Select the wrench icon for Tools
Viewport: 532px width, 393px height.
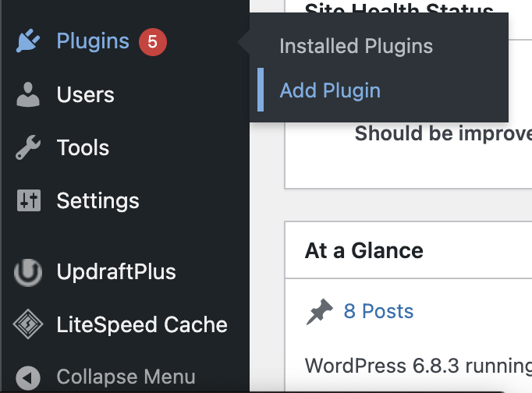click(28, 148)
